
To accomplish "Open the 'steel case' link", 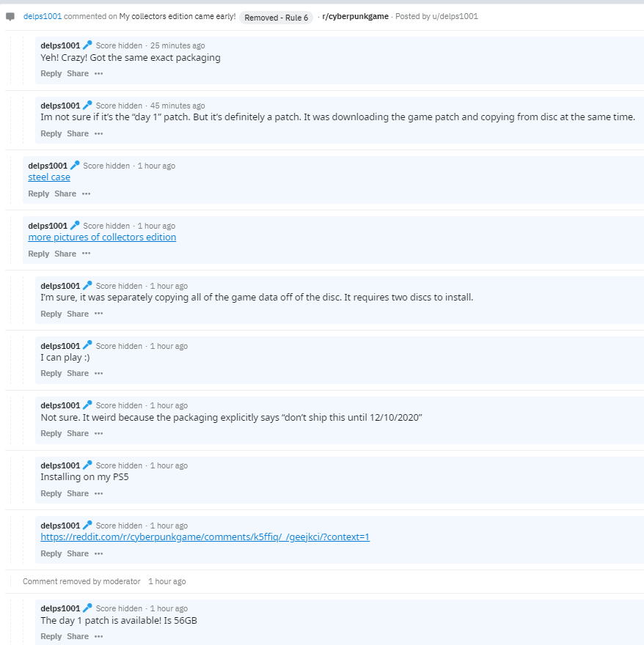I will 49,177.
